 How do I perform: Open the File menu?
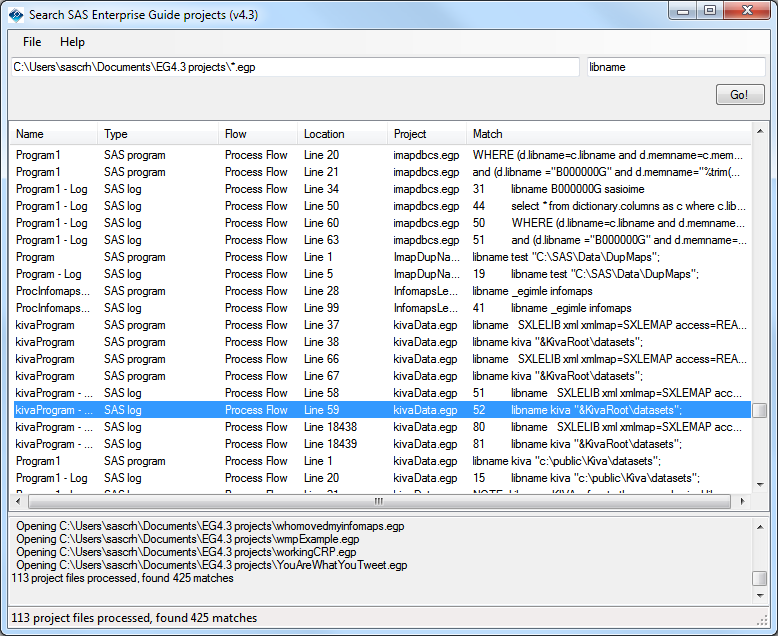click(x=32, y=42)
